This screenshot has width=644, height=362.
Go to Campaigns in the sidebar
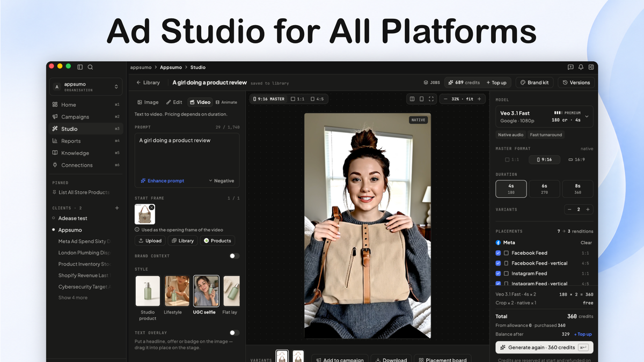coord(86,117)
